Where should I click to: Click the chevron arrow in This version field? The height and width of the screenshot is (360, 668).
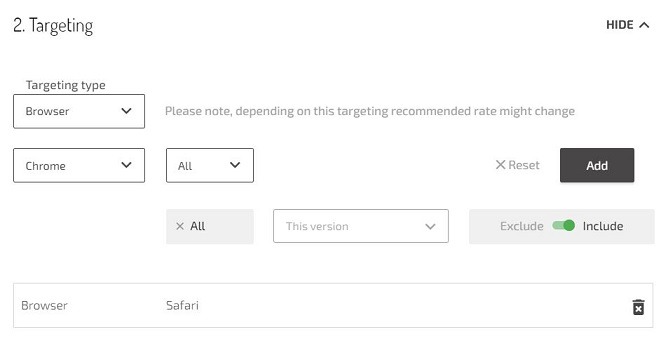click(x=430, y=226)
